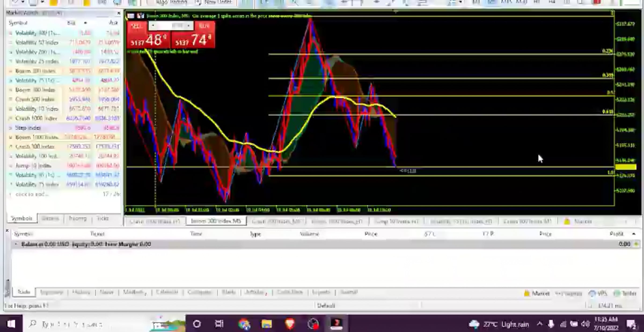Open the Crash 500 Index M1 chart tab
The image size is (644, 332).
[x=527, y=221]
